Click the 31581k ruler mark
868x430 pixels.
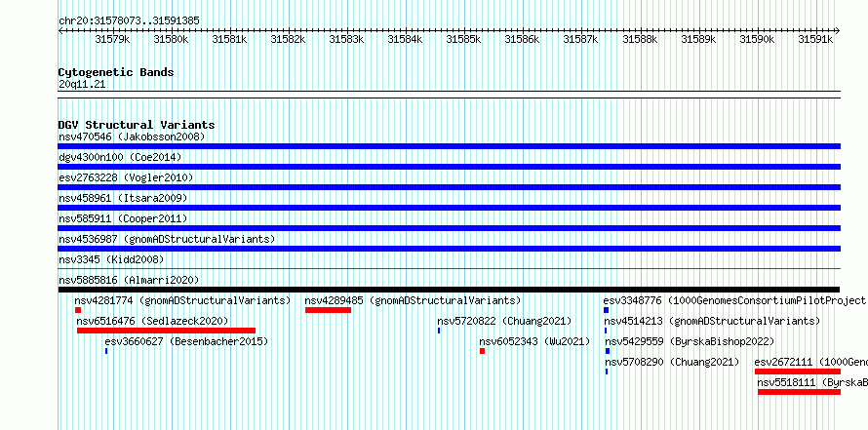point(230,39)
